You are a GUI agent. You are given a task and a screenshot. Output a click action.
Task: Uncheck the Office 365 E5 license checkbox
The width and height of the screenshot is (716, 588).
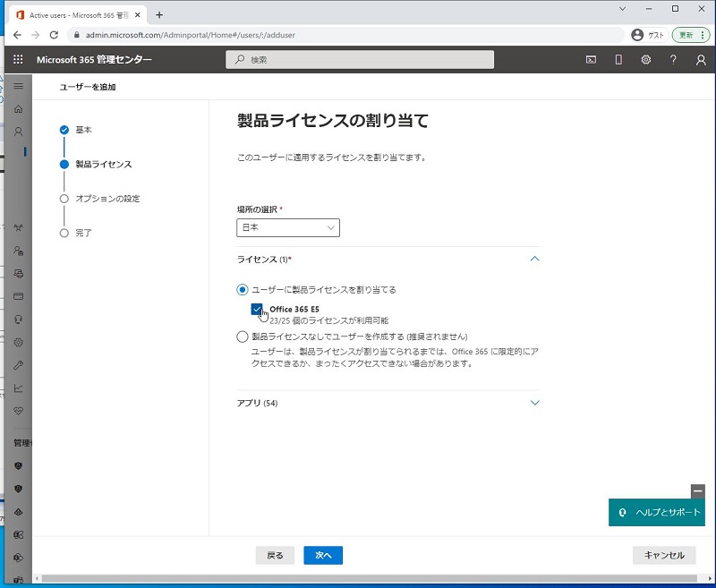pos(257,310)
